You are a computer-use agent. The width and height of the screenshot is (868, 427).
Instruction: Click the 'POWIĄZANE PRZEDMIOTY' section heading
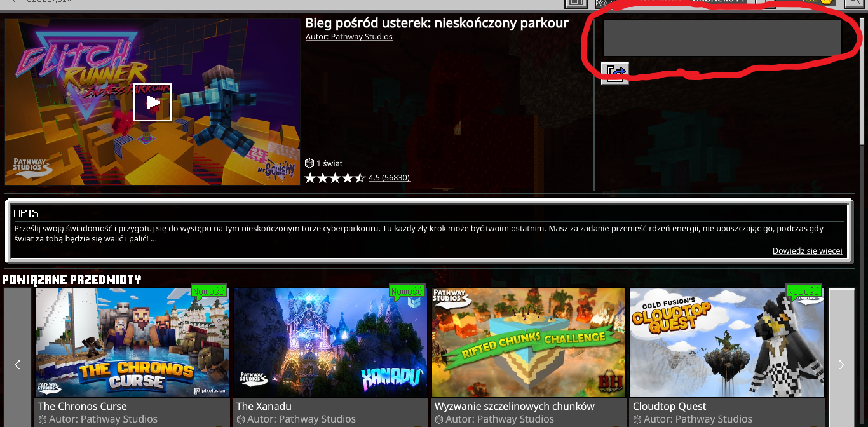tap(71, 280)
